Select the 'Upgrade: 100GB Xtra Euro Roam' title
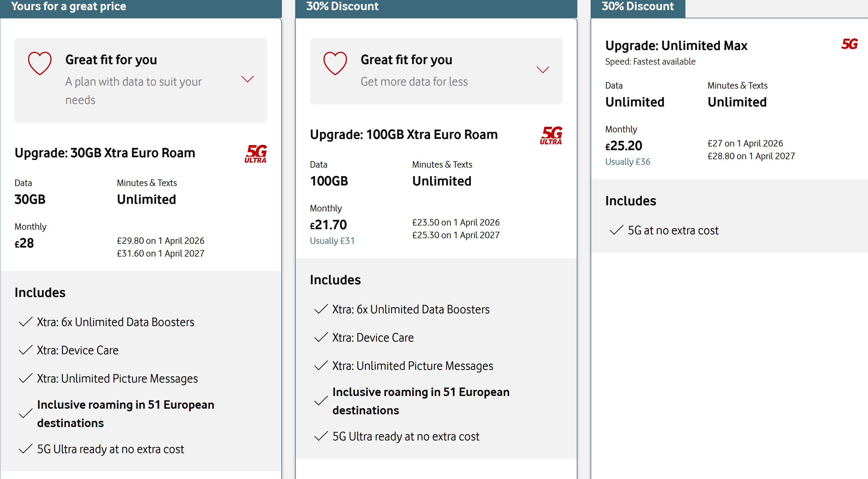Screen dimensions: 868x479 tap(404, 134)
